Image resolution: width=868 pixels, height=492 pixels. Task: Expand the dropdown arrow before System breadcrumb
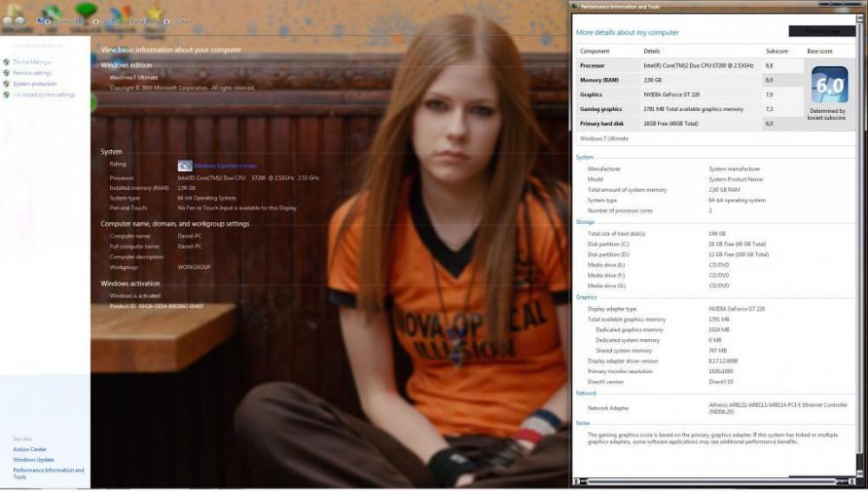168,21
